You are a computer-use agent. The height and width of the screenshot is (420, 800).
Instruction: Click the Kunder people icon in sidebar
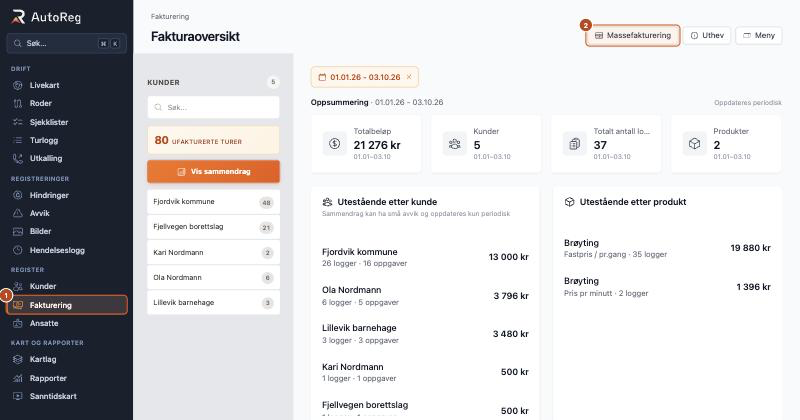(18, 286)
